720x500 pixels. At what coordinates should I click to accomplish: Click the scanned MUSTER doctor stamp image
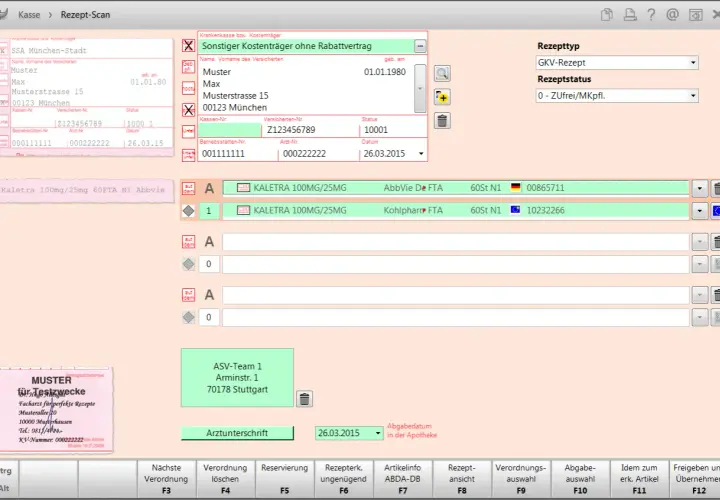click(x=56, y=410)
